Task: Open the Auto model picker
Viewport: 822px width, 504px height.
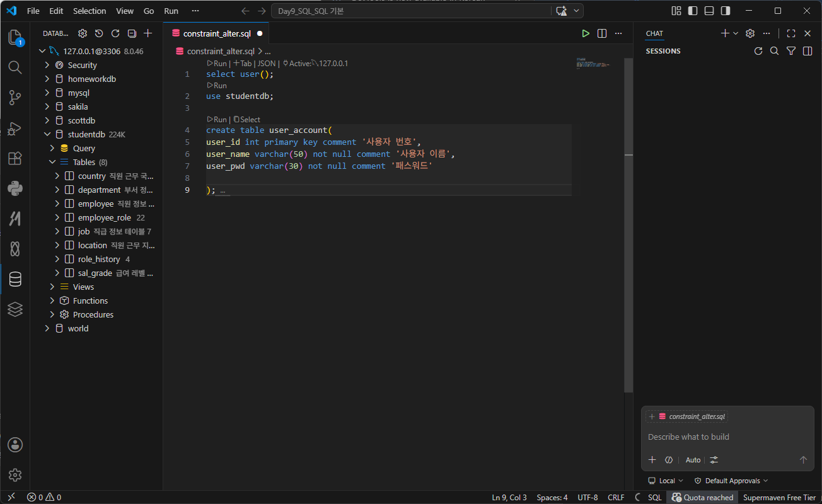Action: click(693, 460)
